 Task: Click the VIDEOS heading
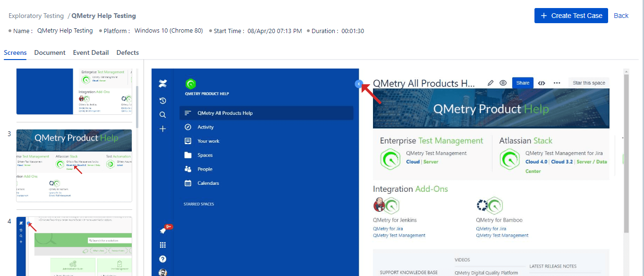pyautogui.click(x=463, y=260)
